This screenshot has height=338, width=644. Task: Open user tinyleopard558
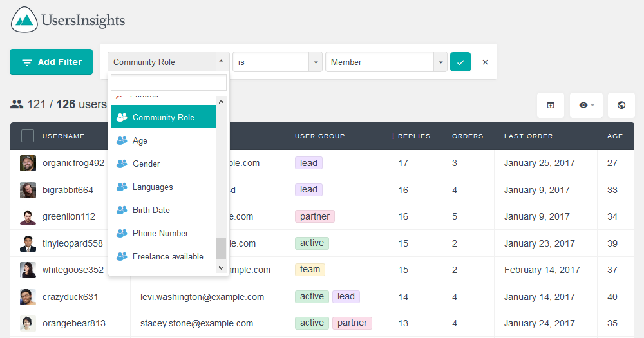point(72,243)
